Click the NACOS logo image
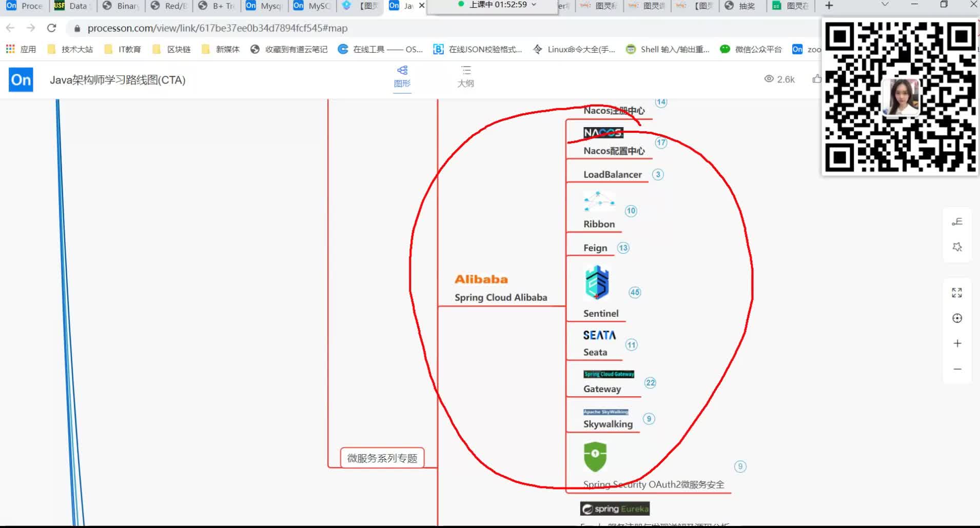 (x=603, y=133)
